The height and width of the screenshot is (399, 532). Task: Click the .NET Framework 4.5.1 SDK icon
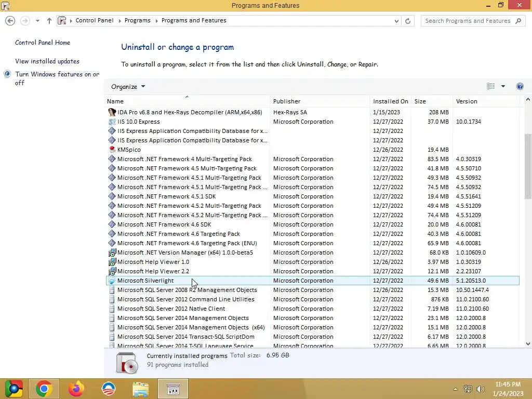click(112, 196)
